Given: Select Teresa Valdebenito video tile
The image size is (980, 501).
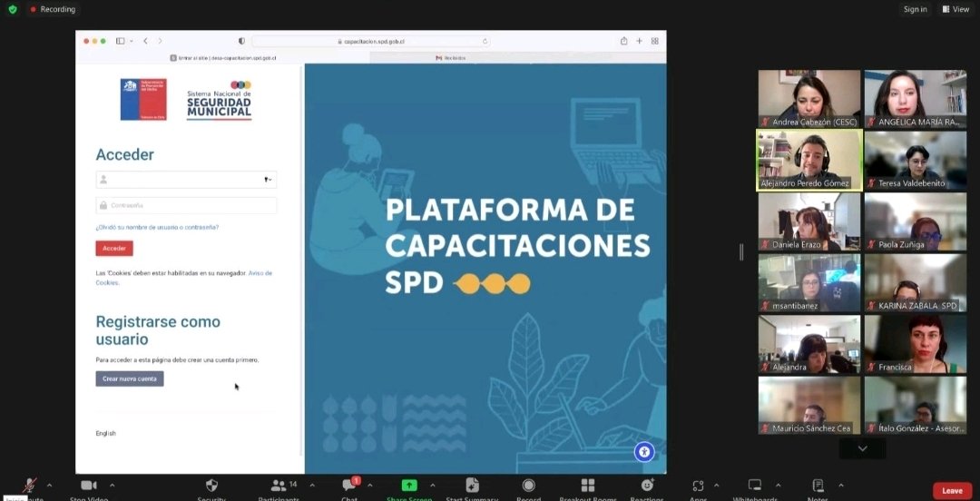Looking at the screenshot, I should pyautogui.click(x=916, y=160).
